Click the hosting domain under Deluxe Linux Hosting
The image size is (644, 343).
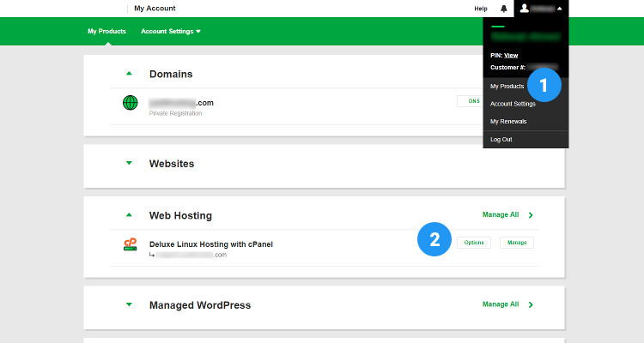pyautogui.click(x=191, y=255)
